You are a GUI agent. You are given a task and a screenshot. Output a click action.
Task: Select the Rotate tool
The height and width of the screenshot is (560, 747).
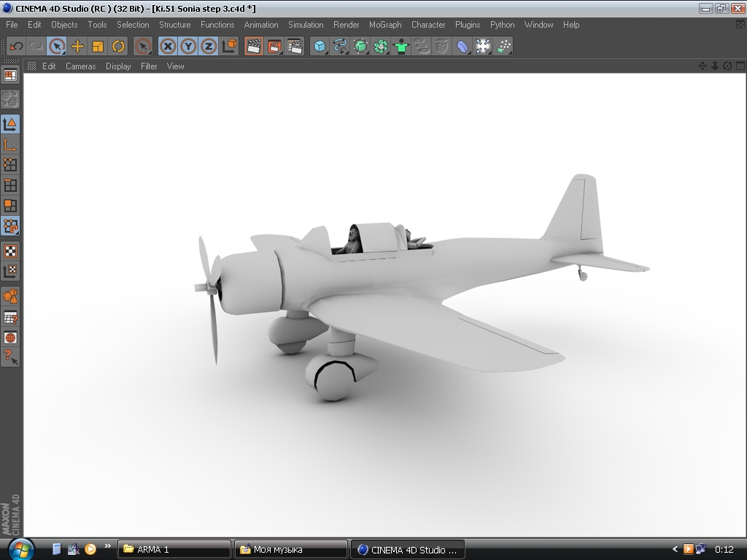click(x=118, y=47)
